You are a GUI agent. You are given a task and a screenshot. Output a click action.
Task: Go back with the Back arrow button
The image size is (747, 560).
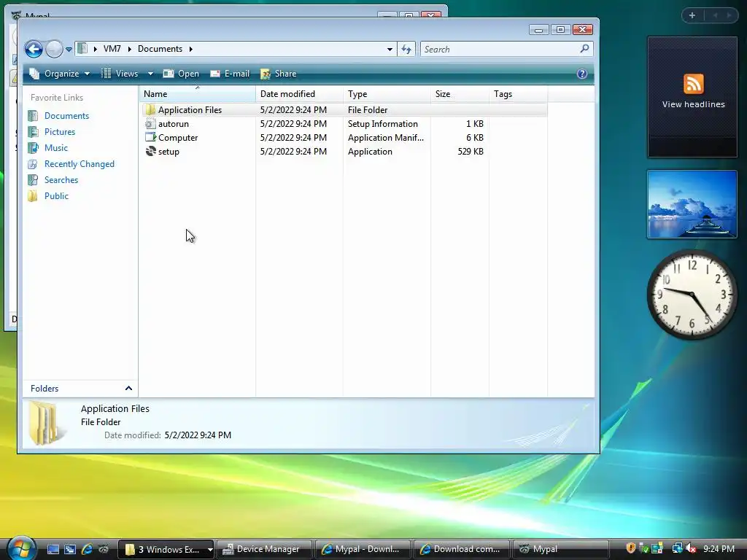34,49
